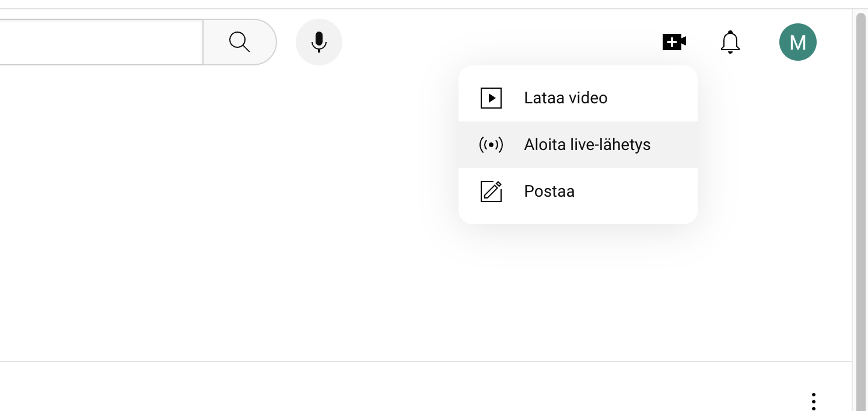
Task: Open the account menu via M avatar
Action: click(797, 42)
